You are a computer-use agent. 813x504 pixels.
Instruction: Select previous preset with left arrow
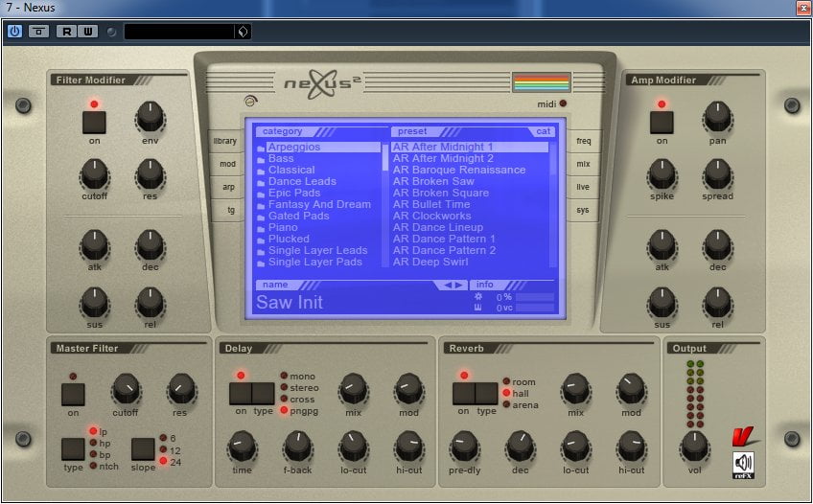click(448, 285)
